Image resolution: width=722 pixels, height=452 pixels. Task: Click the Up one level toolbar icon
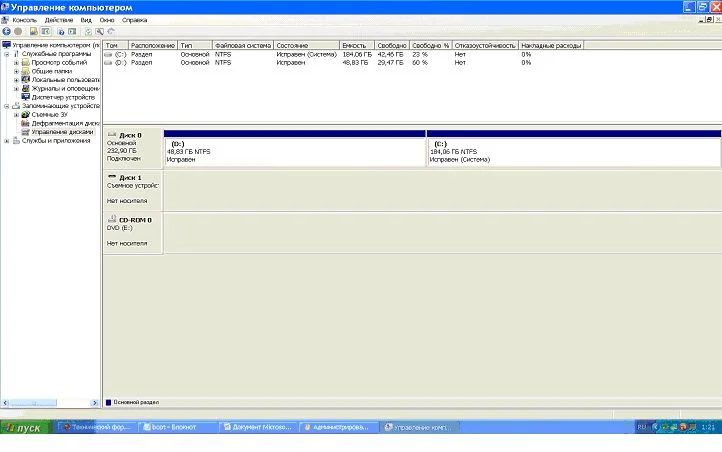[34, 31]
